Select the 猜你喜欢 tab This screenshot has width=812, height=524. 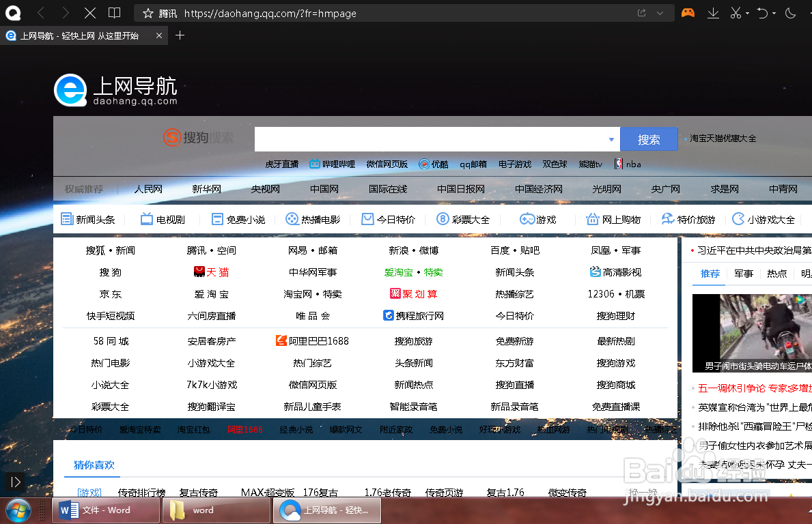pyautogui.click(x=94, y=465)
